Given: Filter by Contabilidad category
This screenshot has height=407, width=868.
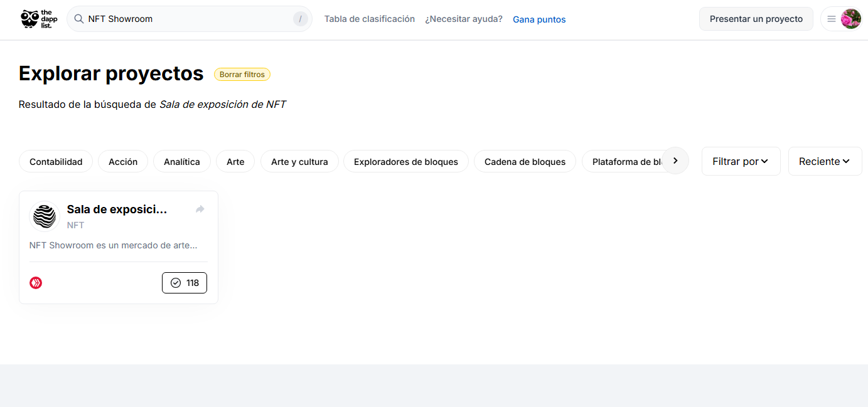Looking at the screenshot, I should [56, 161].
